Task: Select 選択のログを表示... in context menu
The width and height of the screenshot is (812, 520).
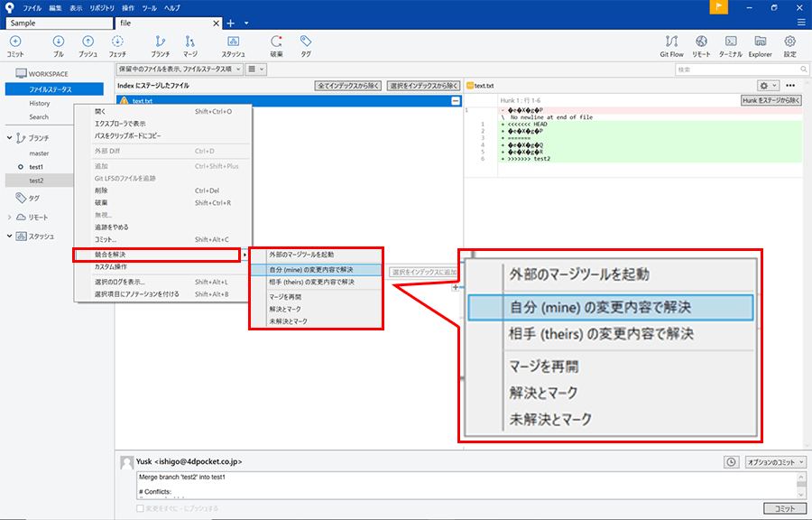Action: [x=163, y=283]
